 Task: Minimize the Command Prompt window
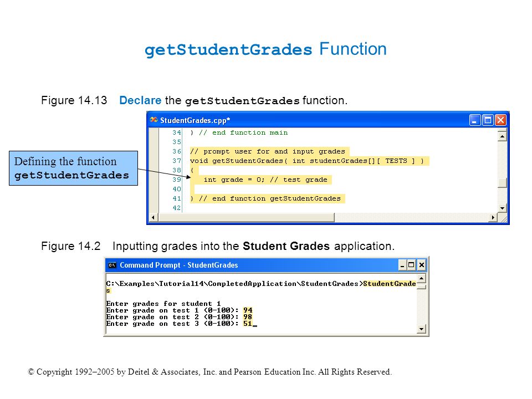(x=402, y=265)
